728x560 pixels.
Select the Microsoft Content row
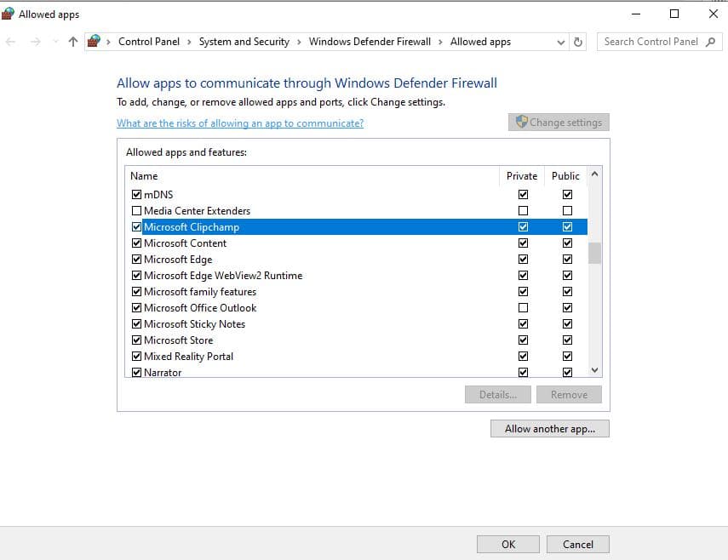click(x=356, y=243)
